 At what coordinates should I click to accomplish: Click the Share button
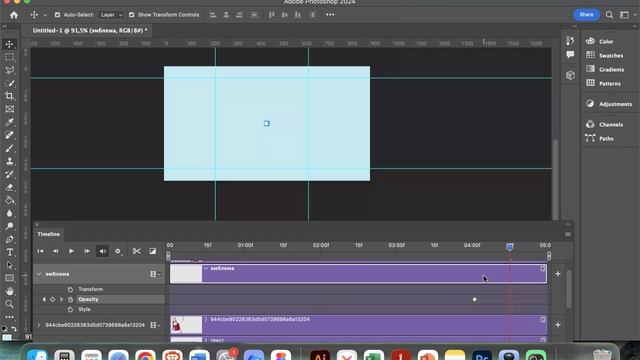tap(586, 15)
